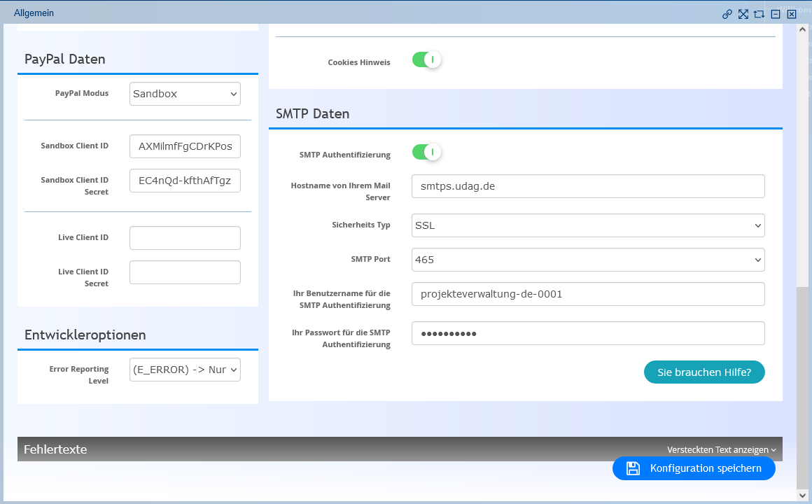Viewport: 812px width, 504px height.
Task: Click the SMTP password field
Action: coord(588,334)
